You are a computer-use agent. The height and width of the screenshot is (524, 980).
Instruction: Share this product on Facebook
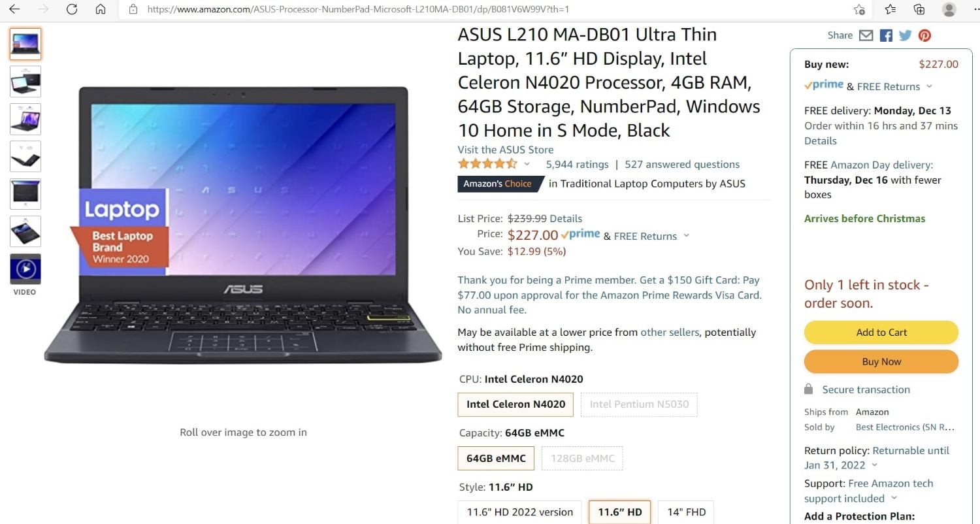[x=886, y=35]
